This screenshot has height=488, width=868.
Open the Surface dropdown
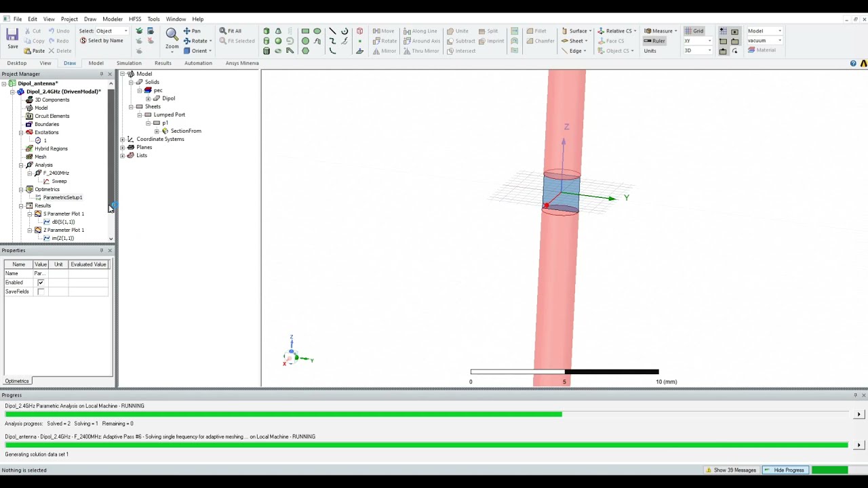tap(576, 30)
